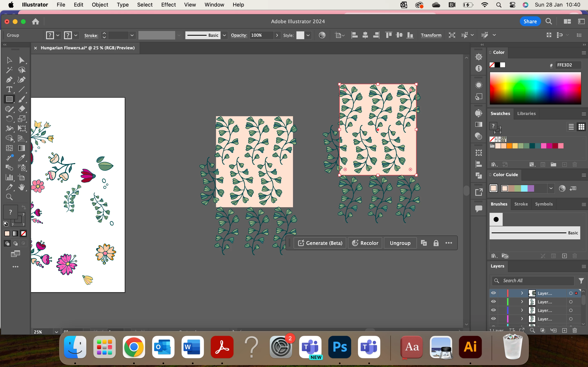Hide the first layer via eye icon
This screenshot has height=367, width=588.
(x=493, y=293)
